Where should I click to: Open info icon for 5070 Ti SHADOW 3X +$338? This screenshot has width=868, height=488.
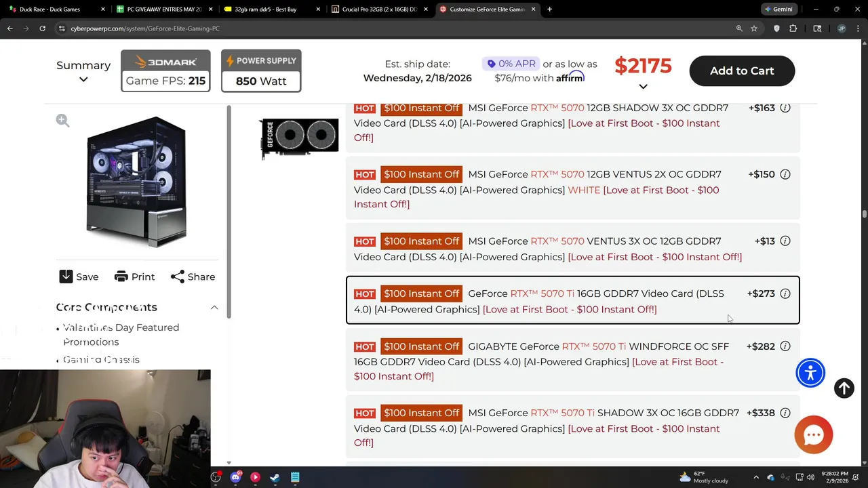click(785, 413)
